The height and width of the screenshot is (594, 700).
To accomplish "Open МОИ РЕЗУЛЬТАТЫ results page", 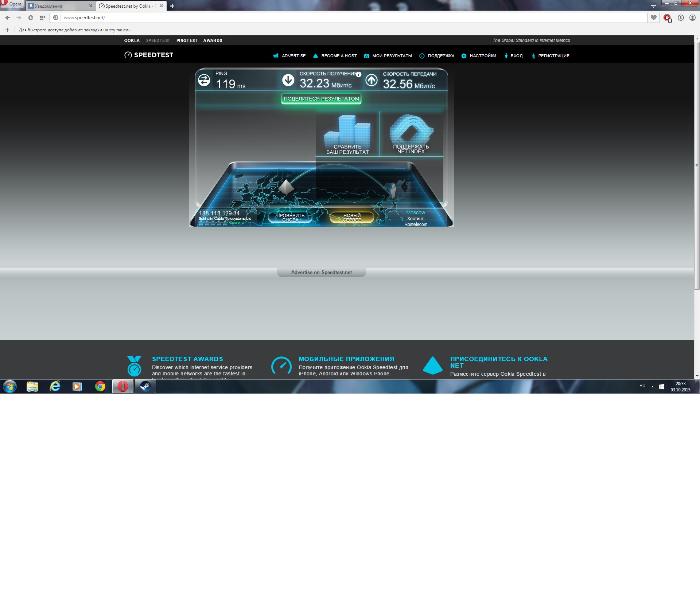I will click(x=388, y=56).
